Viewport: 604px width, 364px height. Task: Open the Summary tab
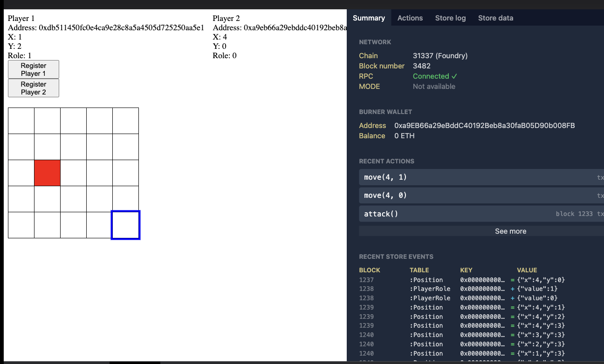(x=369, y=18)
